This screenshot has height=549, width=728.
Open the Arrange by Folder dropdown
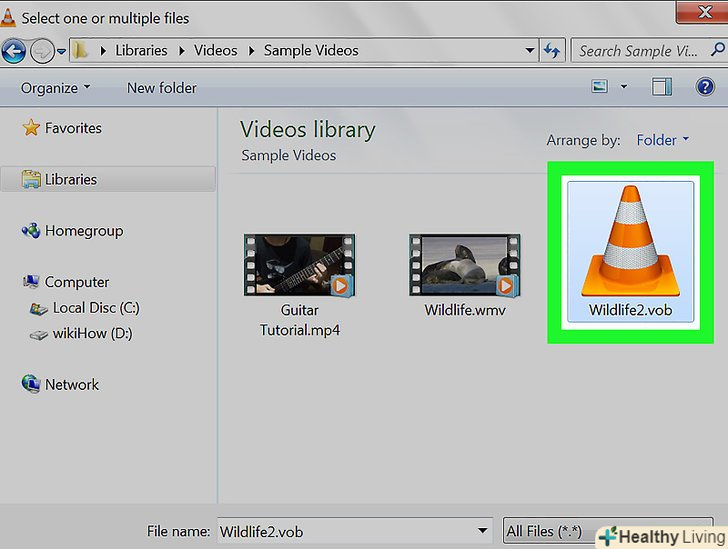[663, 140]
